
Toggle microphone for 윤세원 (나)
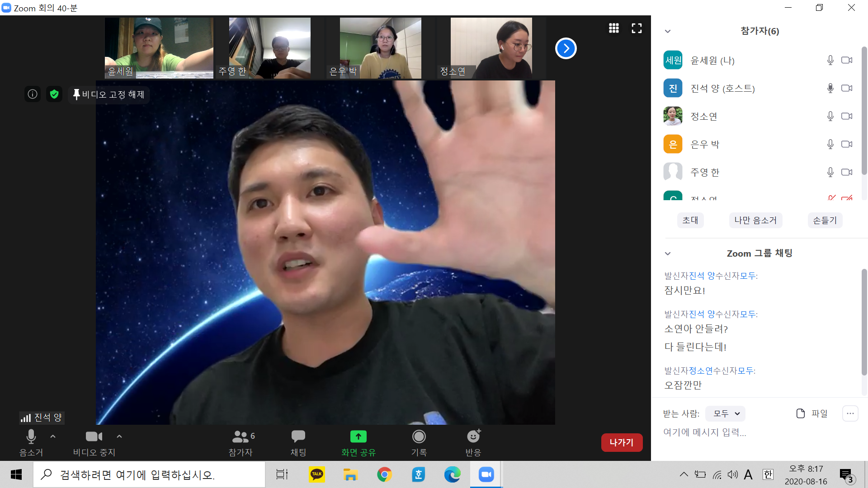pyautogui.click(x=830, y=60)
